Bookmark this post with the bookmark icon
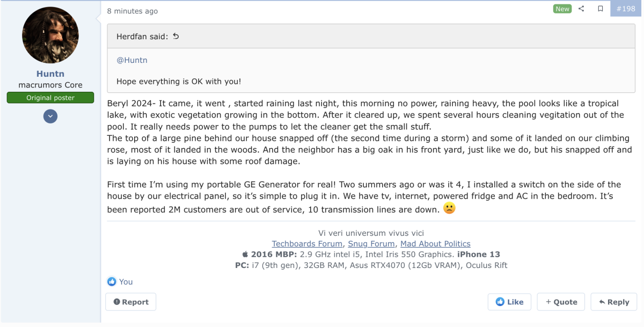Screen dimensions: 644x327 coord(601,9)
